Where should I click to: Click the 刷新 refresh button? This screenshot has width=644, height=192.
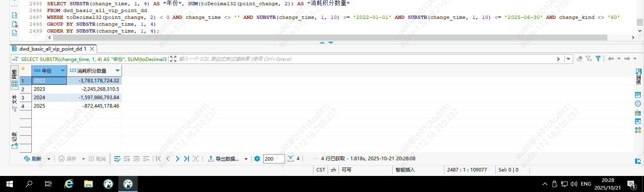click(x=33, y=159)
